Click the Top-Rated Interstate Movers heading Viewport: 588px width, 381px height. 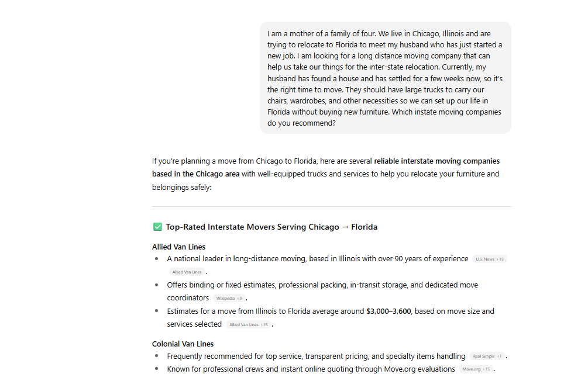(x=271, y=227)
